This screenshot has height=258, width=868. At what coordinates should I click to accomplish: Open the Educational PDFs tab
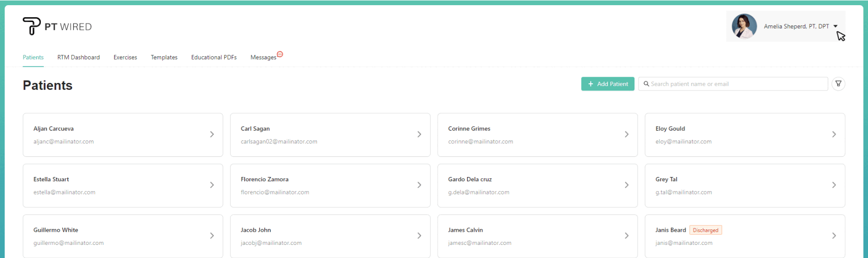point(214,57)
